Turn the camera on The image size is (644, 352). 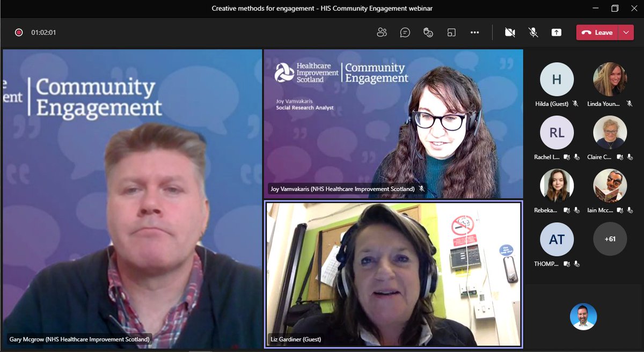point(510,32)
